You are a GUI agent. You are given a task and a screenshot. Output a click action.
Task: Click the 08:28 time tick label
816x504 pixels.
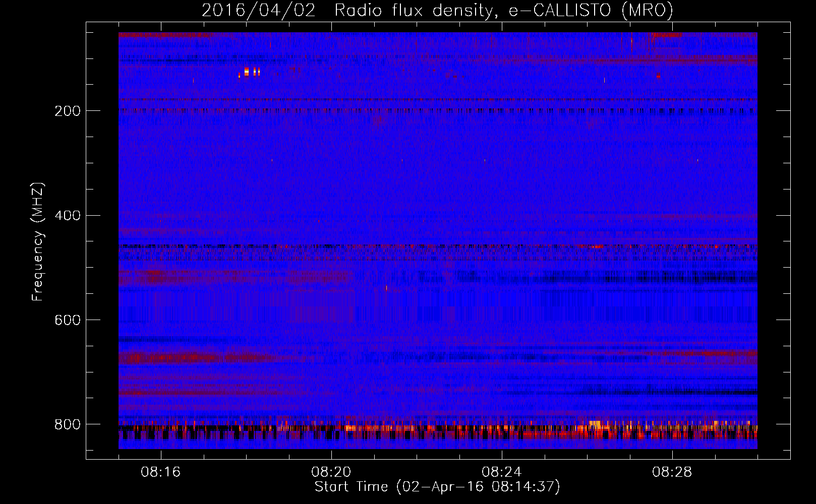(672, 472)
